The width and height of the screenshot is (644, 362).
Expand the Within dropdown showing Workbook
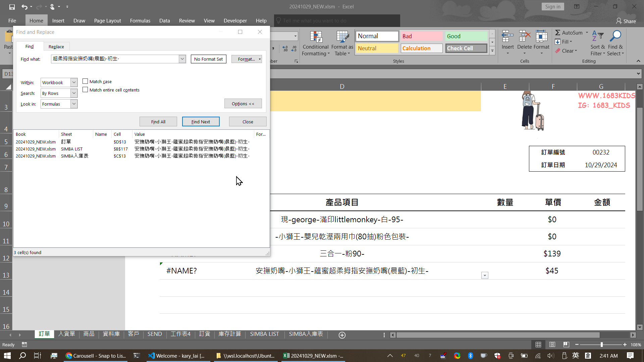(x=74, y=82)
